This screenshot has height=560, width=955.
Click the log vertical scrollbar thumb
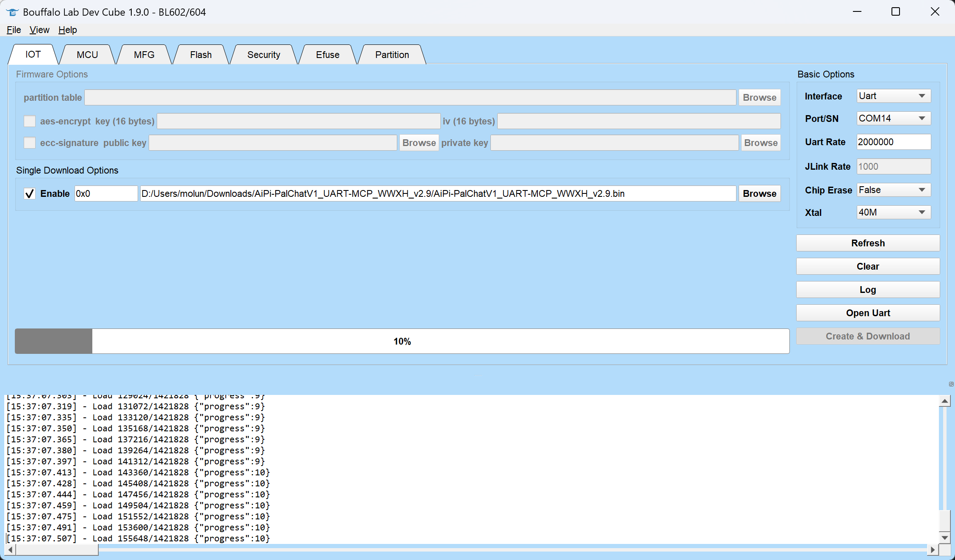click(945, 521)
